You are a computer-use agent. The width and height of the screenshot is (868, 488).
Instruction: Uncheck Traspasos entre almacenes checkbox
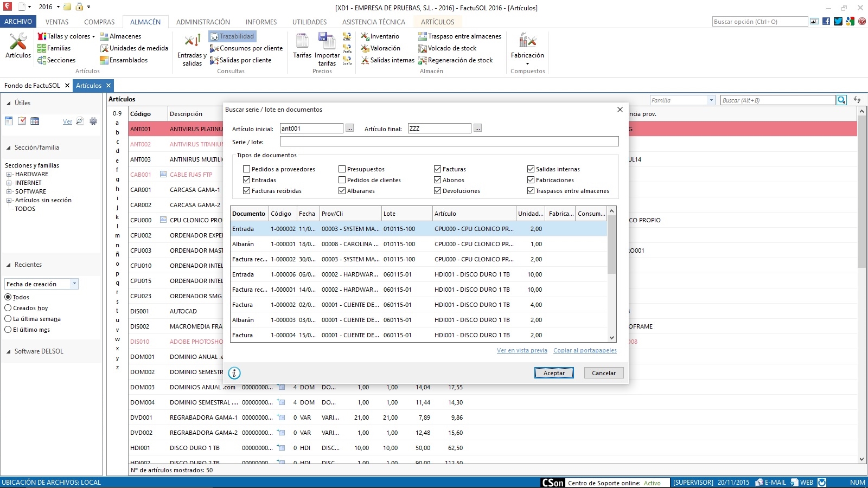(531, 191)
